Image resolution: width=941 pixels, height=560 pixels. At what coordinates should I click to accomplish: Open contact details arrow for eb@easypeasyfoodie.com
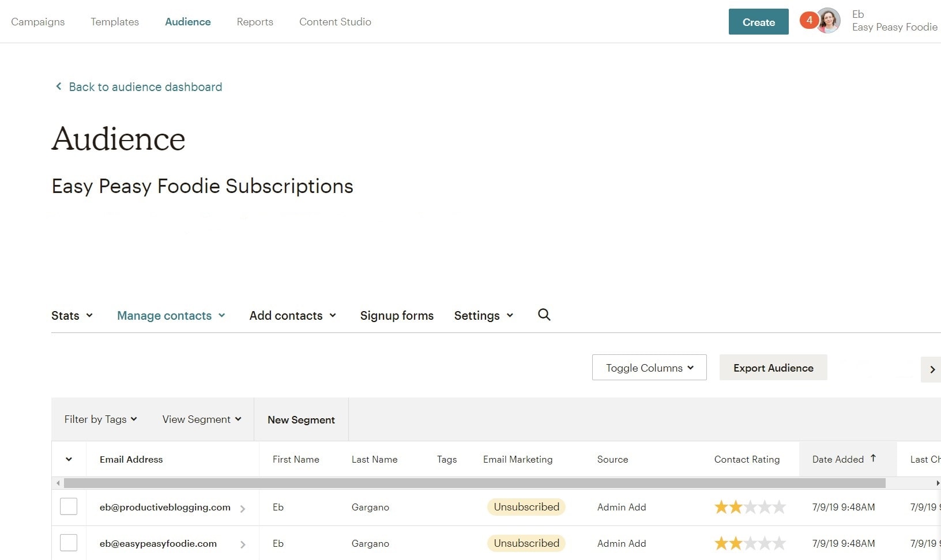coord(243,544)
